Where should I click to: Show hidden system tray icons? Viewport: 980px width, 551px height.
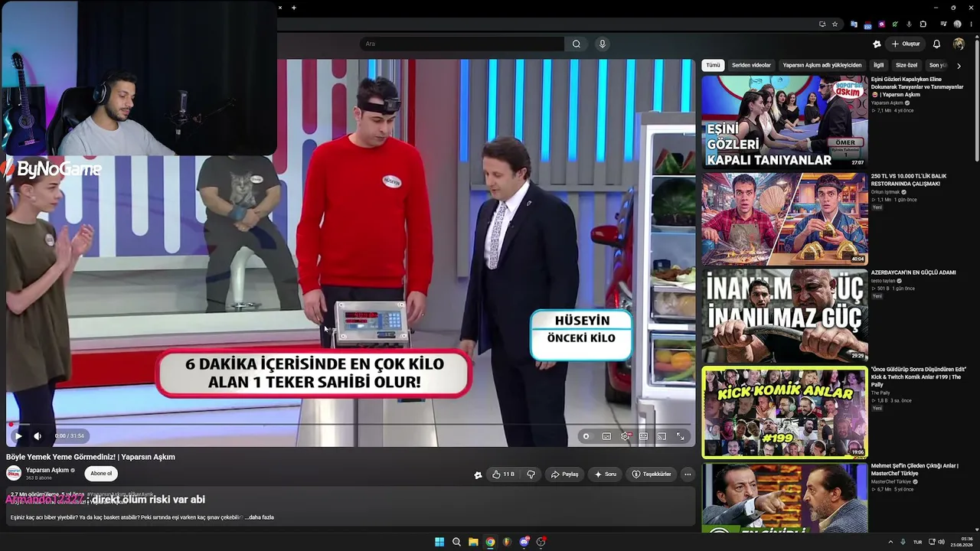click(891, 542)
